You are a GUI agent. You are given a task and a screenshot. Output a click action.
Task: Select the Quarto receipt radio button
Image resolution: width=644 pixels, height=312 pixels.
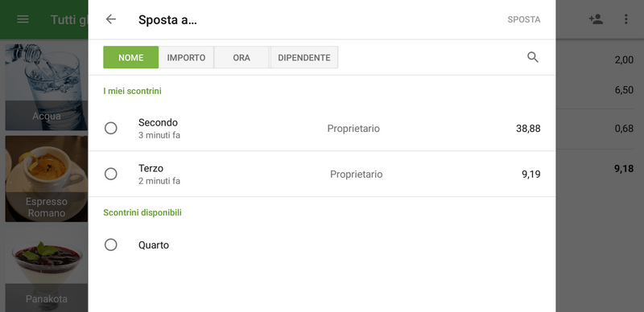tap(111, 245)
